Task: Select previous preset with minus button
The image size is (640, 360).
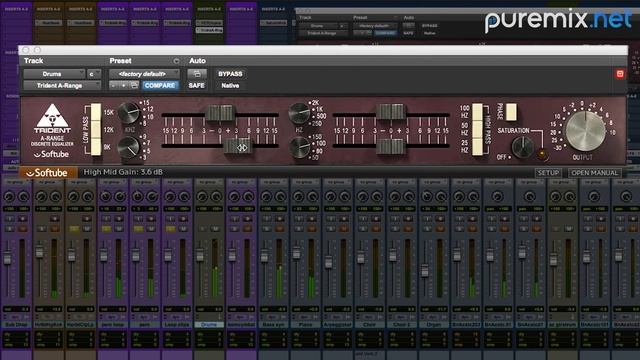Action: [114, 85]
